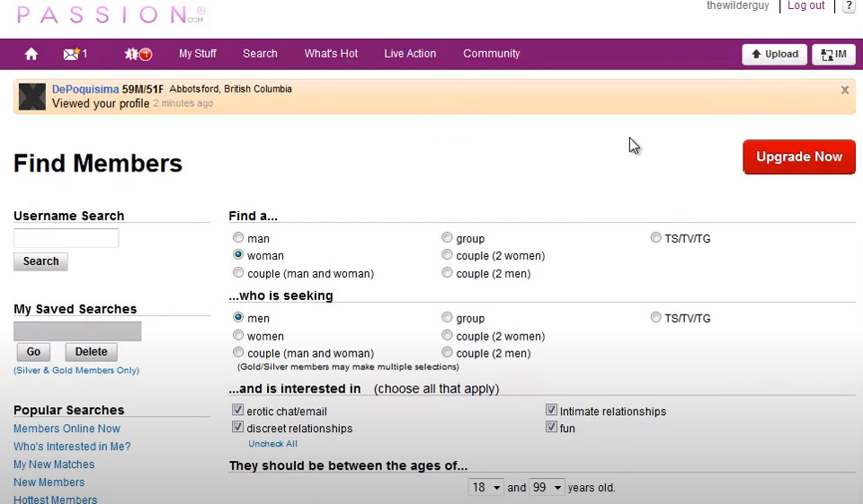Open the notifications icon in navbar
863x504 pixels.
(138, 54)
